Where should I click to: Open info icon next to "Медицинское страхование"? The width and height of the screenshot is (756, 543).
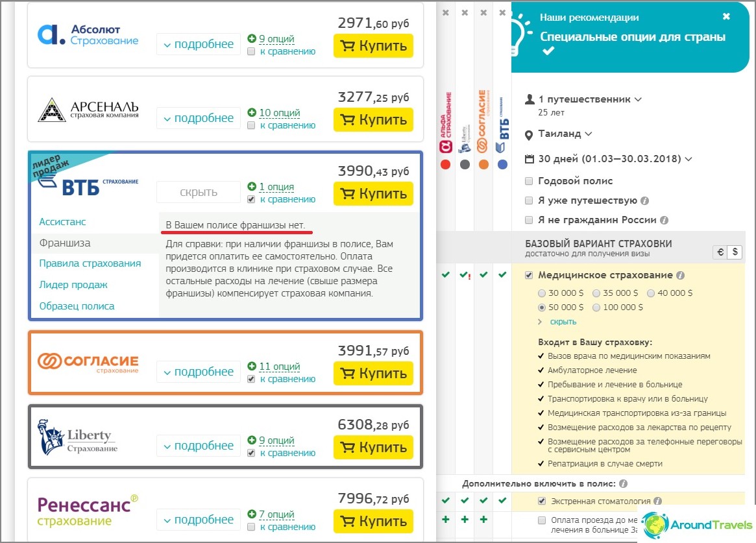click(x=680, y=275)
